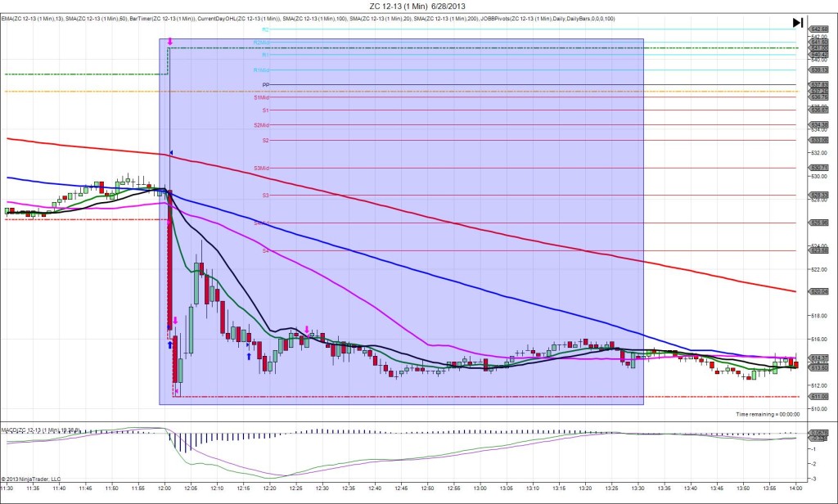The height and width of the screenshot is (504, 838).
Task: Click the magenta down arrow near 12:25
Action: pyautogui.click(x=307, y=330)
